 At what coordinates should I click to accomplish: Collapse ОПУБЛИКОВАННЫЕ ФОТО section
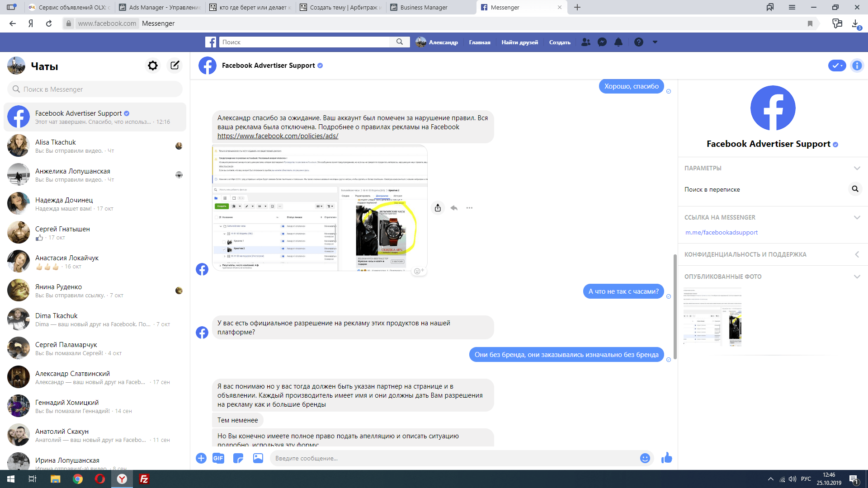point(857,277)
